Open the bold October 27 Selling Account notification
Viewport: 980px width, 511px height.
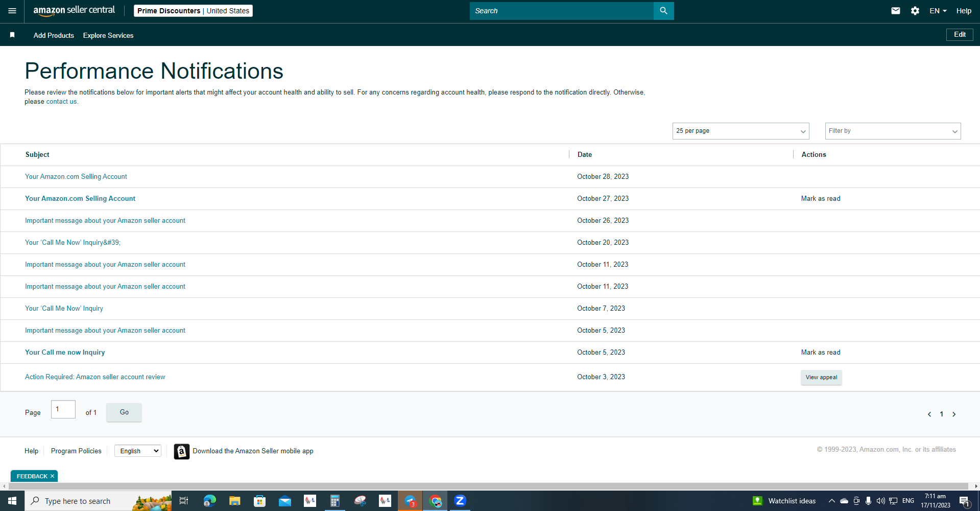(80, 198)
